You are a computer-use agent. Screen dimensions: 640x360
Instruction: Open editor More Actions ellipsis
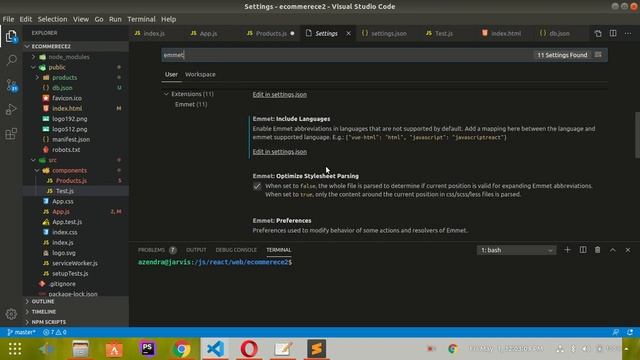[628, 33]
